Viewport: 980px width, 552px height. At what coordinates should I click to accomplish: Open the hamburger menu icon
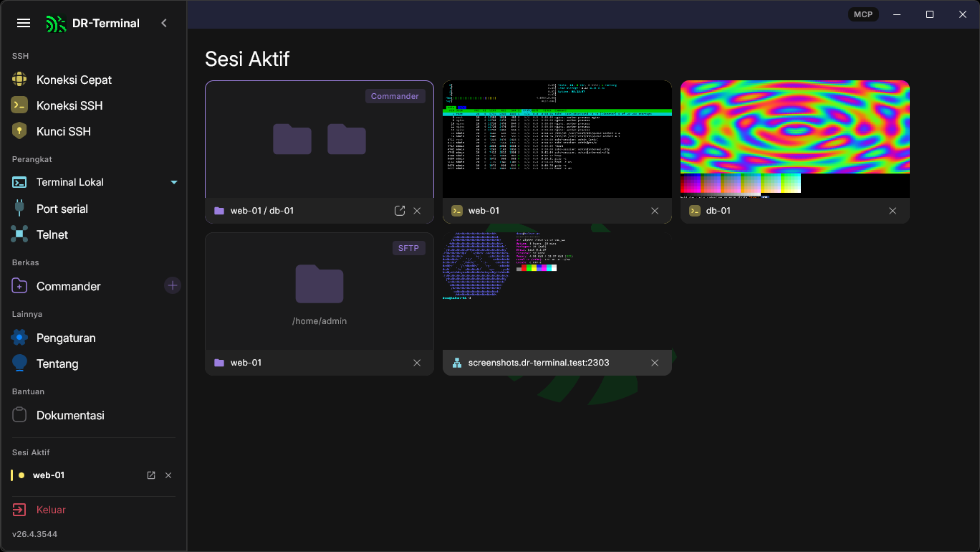tap(24, 23)
